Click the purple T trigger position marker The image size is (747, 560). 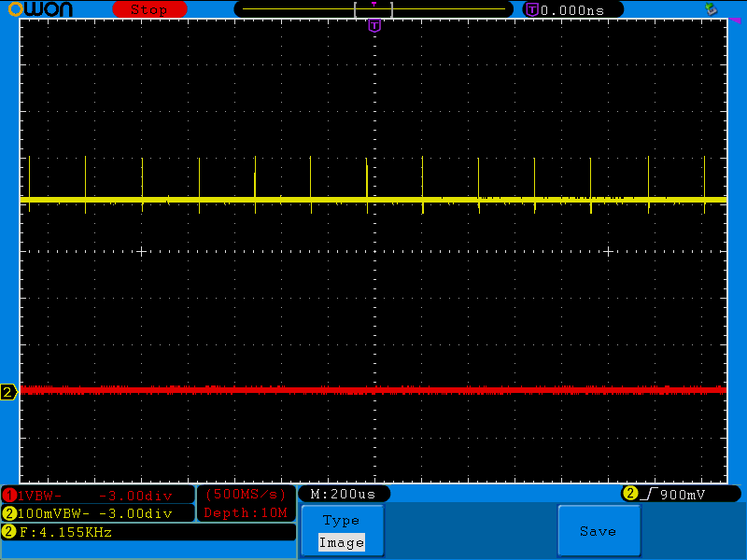374,26
